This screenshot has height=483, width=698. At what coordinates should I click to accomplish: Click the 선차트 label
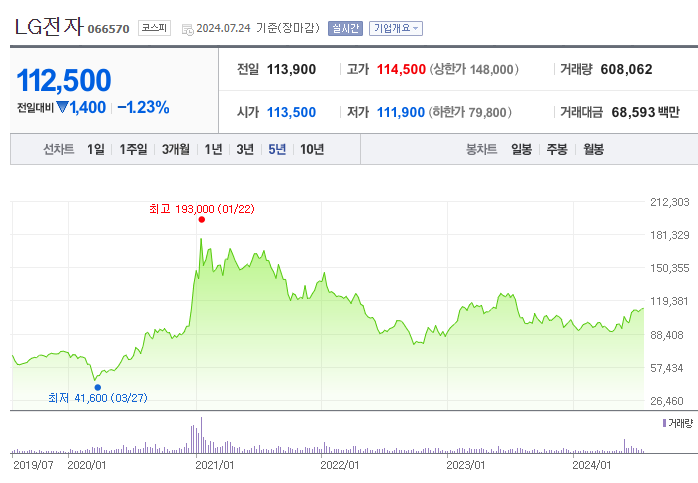pyautogui.click(x=58, y=149)
